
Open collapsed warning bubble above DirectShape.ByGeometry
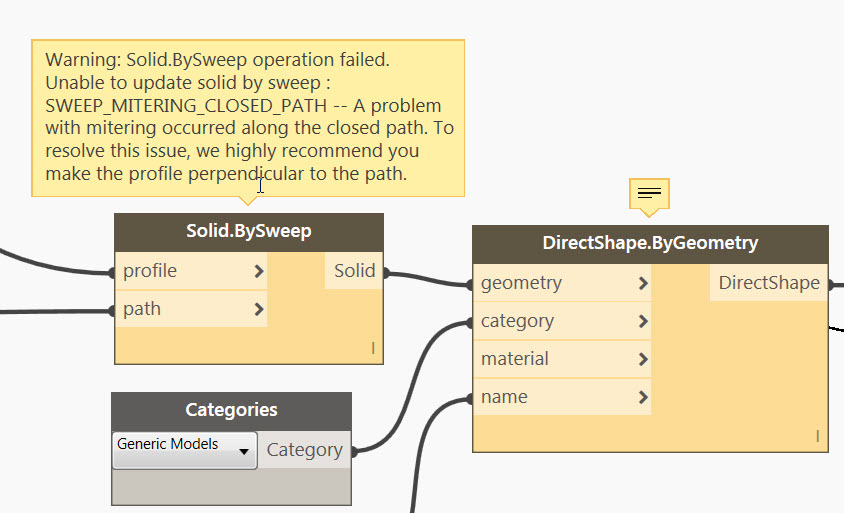pyautogui.click(x=649, y=194)
